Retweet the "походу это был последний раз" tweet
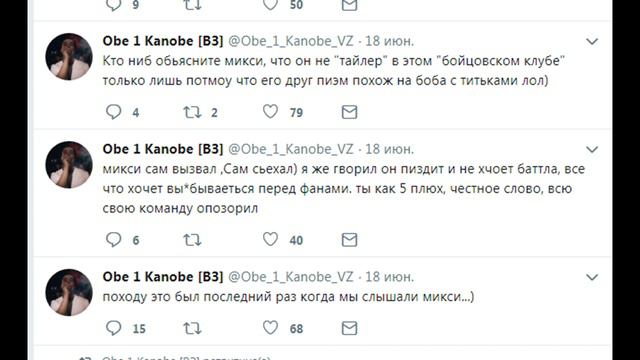 (192, 328)
